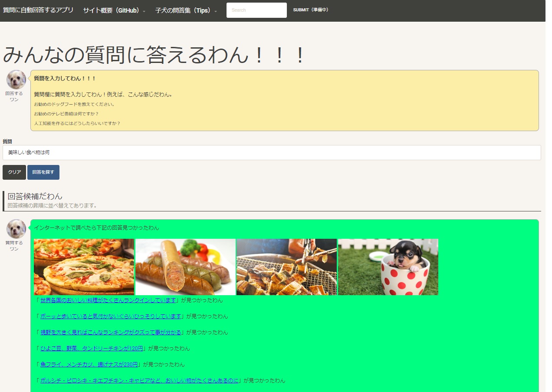The width and height of the screenshot is (552, 392).
Task: Open the sausage photo thumbnail
Action: tap(185, 267)
